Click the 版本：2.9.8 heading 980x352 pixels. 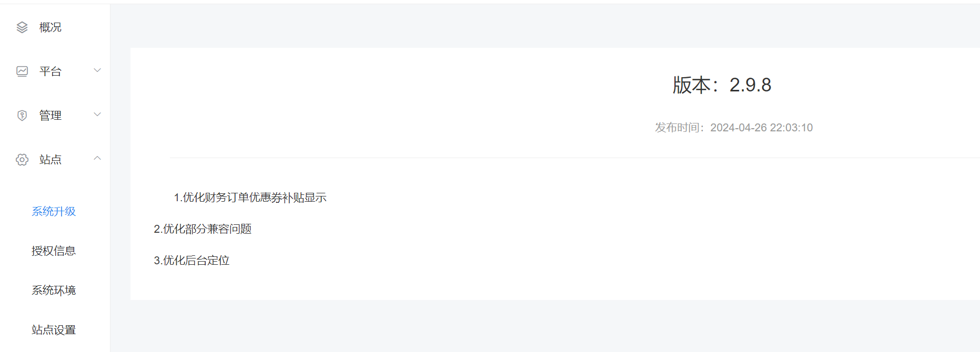point(722,85)
